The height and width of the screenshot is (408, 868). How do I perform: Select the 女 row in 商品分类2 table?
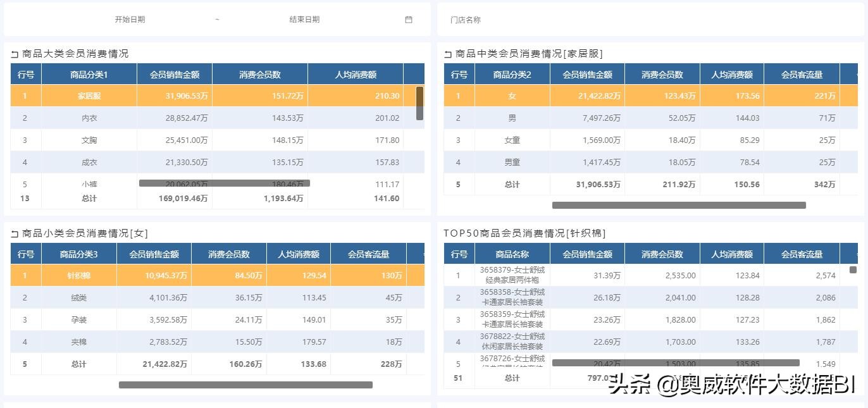click(x=511, y=96)
